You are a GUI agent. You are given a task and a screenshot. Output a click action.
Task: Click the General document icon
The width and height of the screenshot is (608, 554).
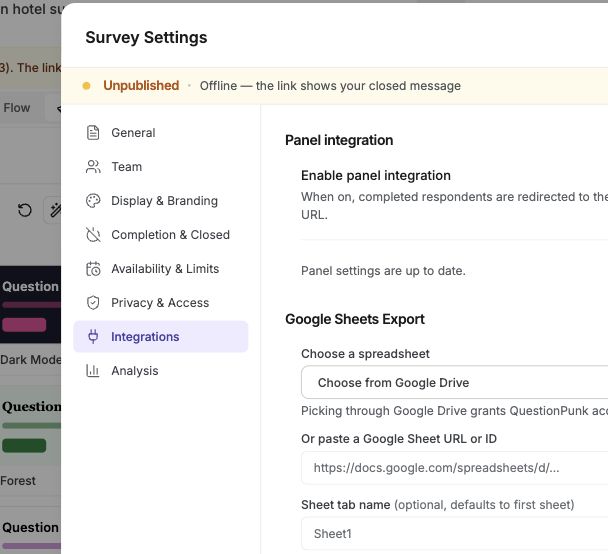(93, 133)
